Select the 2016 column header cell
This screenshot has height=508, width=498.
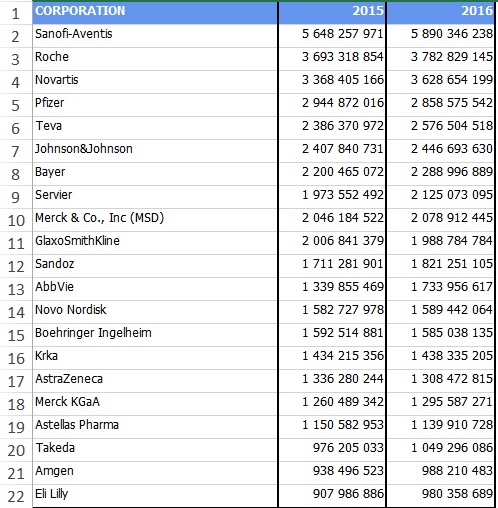click(441, 13)
